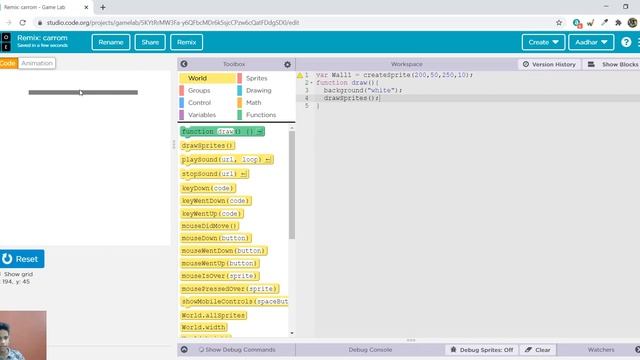Place cursor on code line 4 drawSprites
640x360 pixels.
352,98
